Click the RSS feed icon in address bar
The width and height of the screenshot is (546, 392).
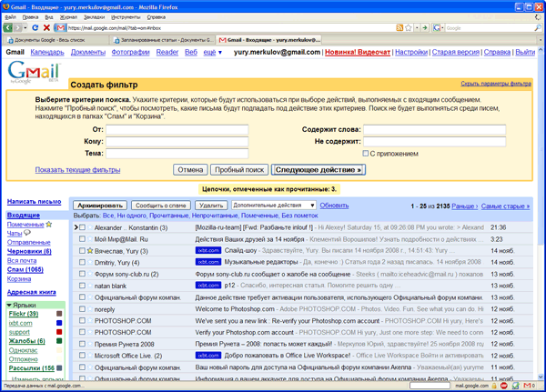399,28
